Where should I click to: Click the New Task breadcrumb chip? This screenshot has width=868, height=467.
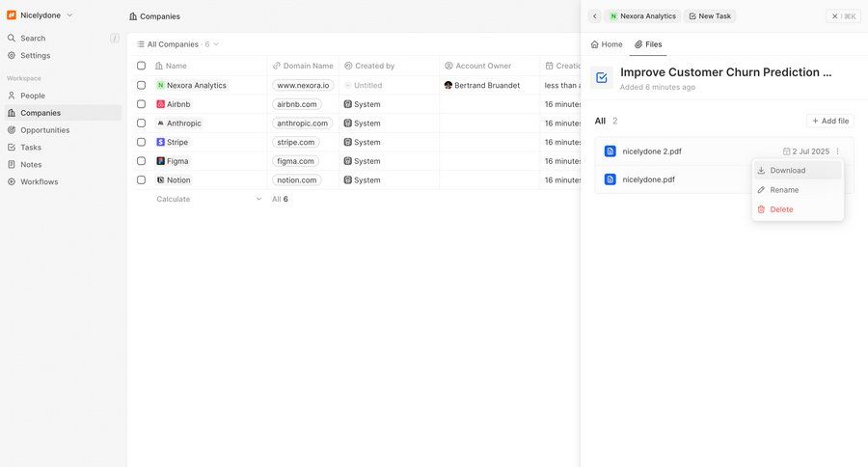710,16
